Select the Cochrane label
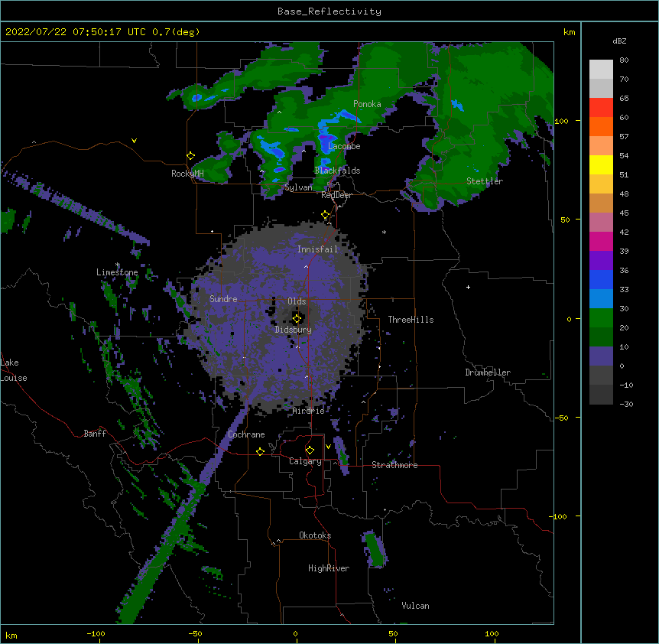Image resolution: width=659 pixels, height=644 pixels. click(246, 434)
